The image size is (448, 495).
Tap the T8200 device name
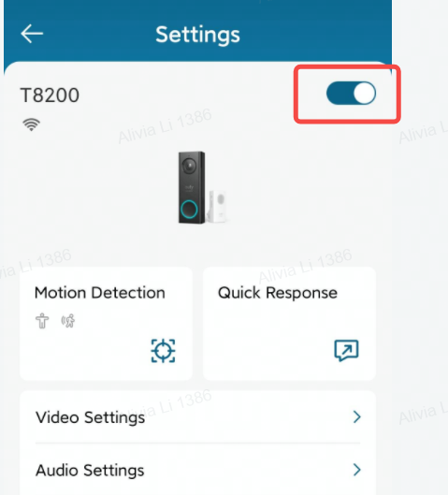tap(50, 95)
